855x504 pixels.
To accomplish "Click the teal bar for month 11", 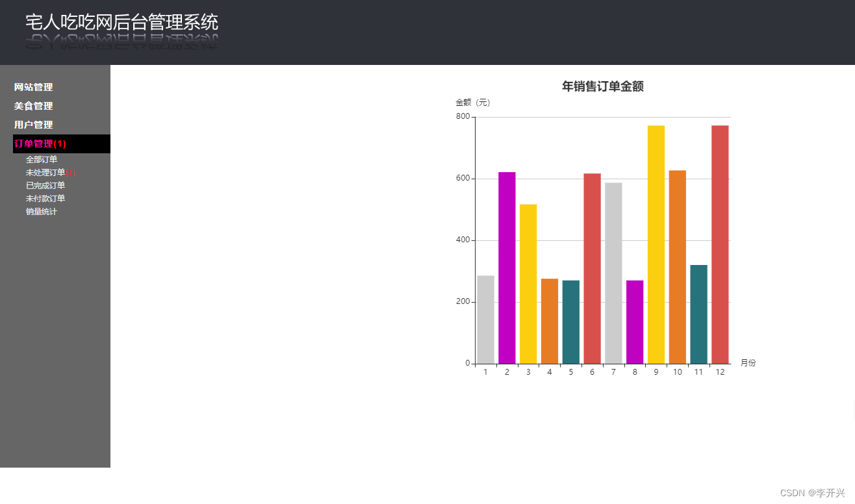I will pos(699,314).
